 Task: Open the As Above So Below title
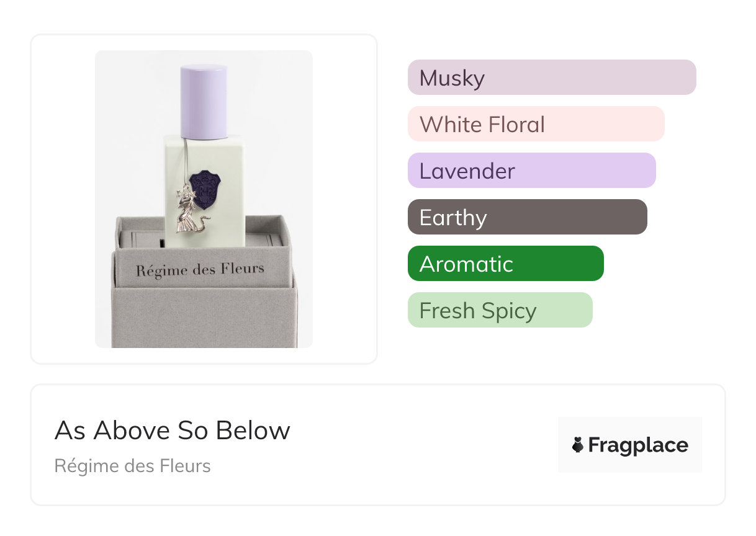(172, 431)
